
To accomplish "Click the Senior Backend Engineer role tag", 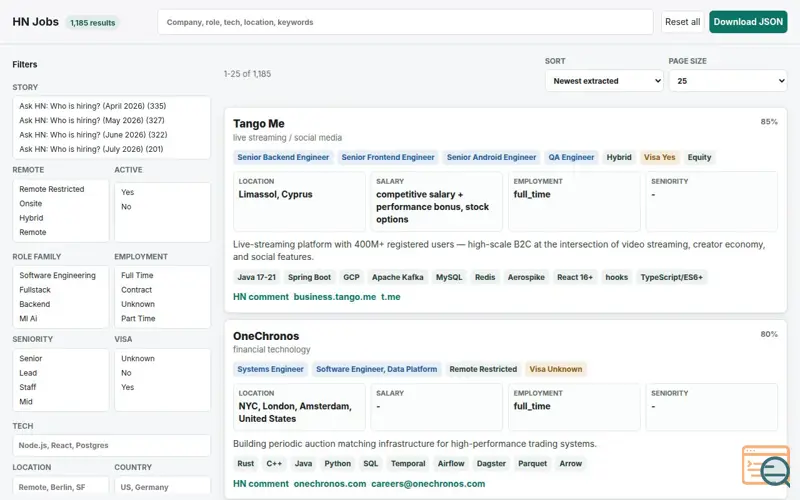I will point(283,157).
